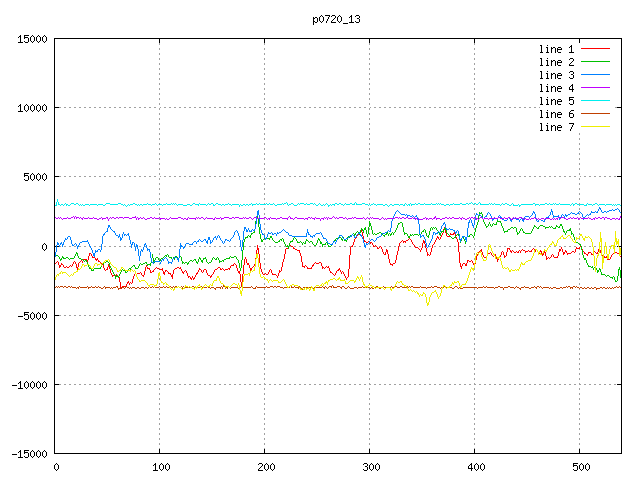Click the -15000 y-axis tick label

pos(28,454)
